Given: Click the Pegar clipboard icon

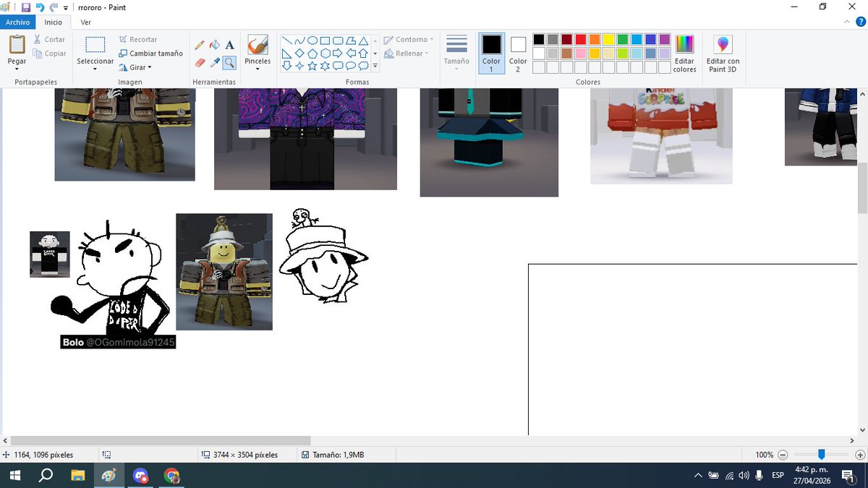Looking at the screenshot, I should (17, 45).
